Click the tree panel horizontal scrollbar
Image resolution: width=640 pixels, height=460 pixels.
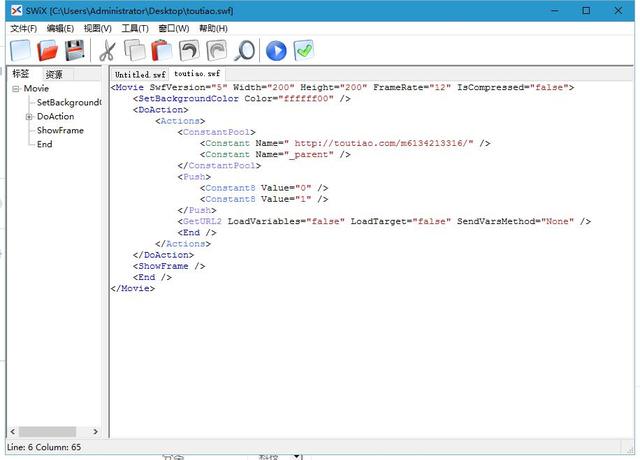tap(50, 431)
